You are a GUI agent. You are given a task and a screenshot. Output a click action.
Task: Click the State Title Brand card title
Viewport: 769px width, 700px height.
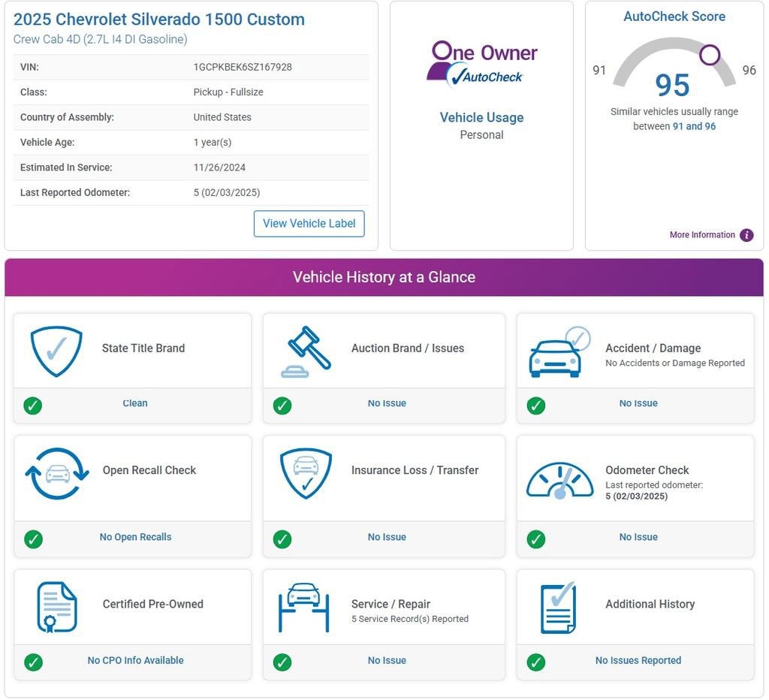[x=143, y=348]
